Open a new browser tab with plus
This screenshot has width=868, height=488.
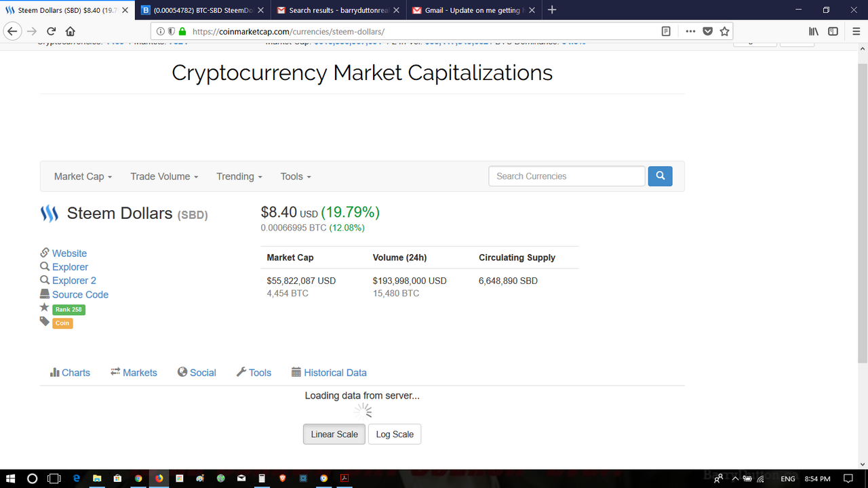pyautogui.click(x=552, y=10)
